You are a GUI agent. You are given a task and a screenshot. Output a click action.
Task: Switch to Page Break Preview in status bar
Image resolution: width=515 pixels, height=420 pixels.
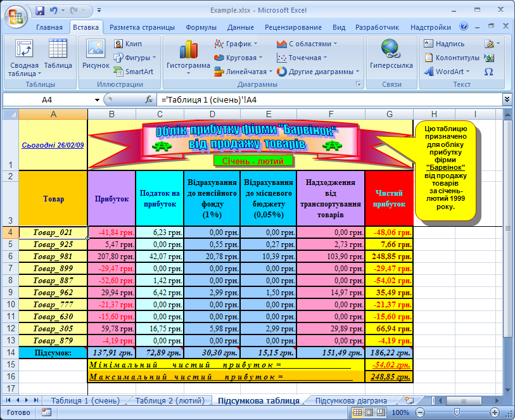[x=381, y=412]
